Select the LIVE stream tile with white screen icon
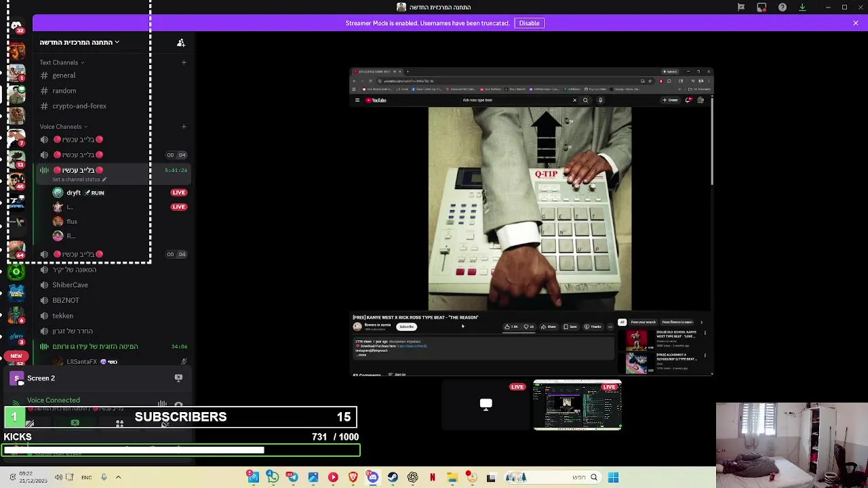 [486, 405]
